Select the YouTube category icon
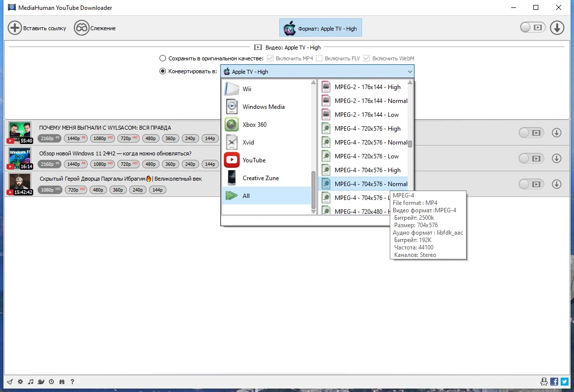The height and width of the screenshot is (392, 574). 232,160
